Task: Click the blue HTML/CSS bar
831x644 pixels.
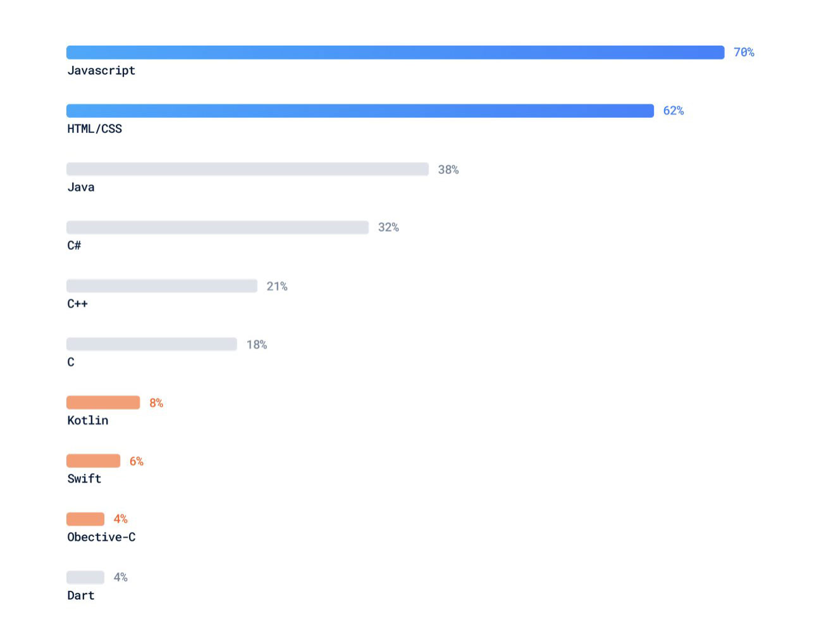Action: pos(360,111)
